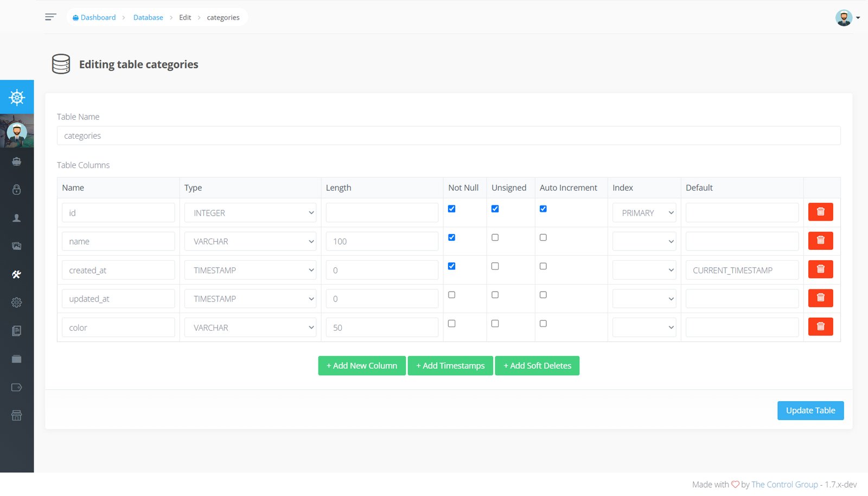Click Update Table button
868x496 pixels.
(x=810, y=410)
